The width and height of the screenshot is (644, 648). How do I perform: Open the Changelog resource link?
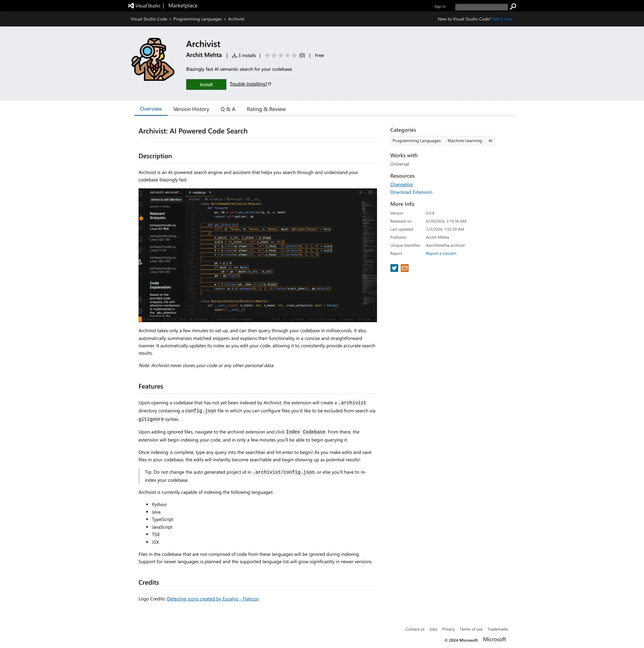(401, 184)
